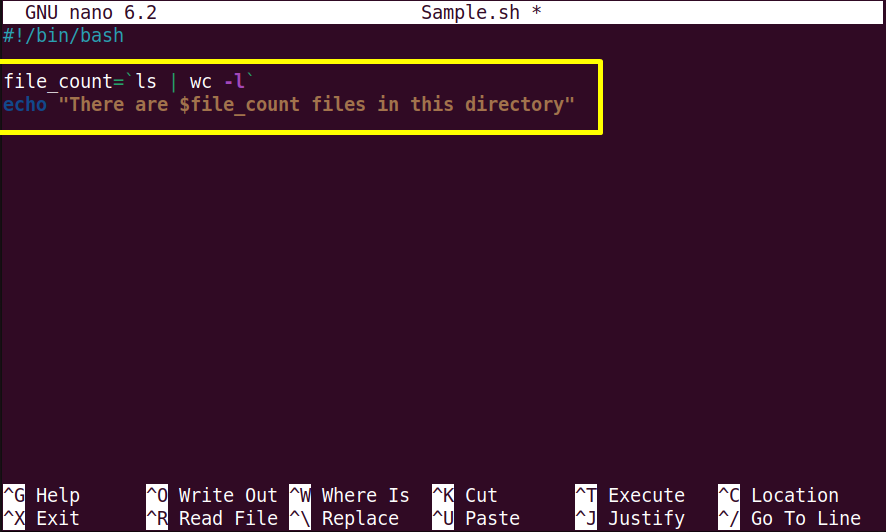The image size is (886, 532).
Task: Select the ^\ Replace shortcut
Action: (x=344, y=518)
